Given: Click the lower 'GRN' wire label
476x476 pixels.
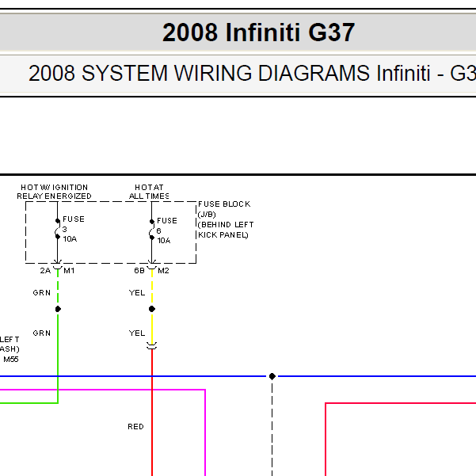Looking at the screenshot, I should tap(42, 333).
